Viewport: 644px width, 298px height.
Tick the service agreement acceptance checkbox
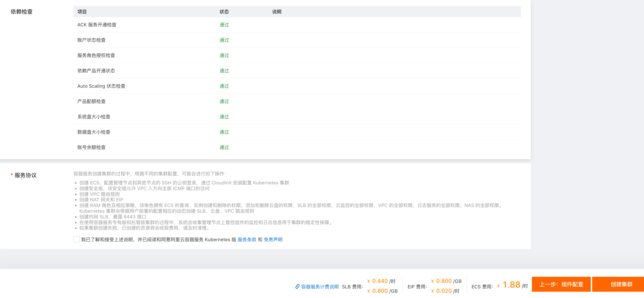point(77,239)
